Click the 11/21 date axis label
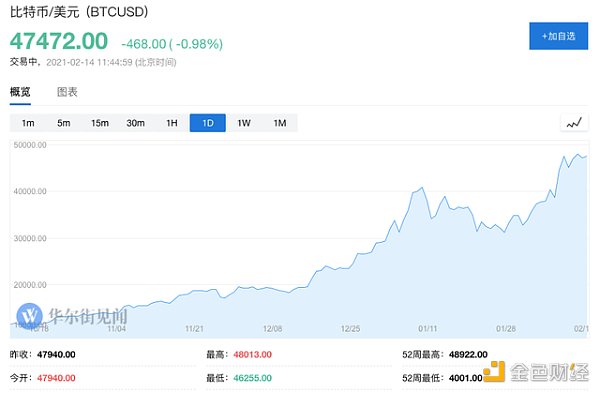This screenshot has width=600, height=393. pos(194,329)
